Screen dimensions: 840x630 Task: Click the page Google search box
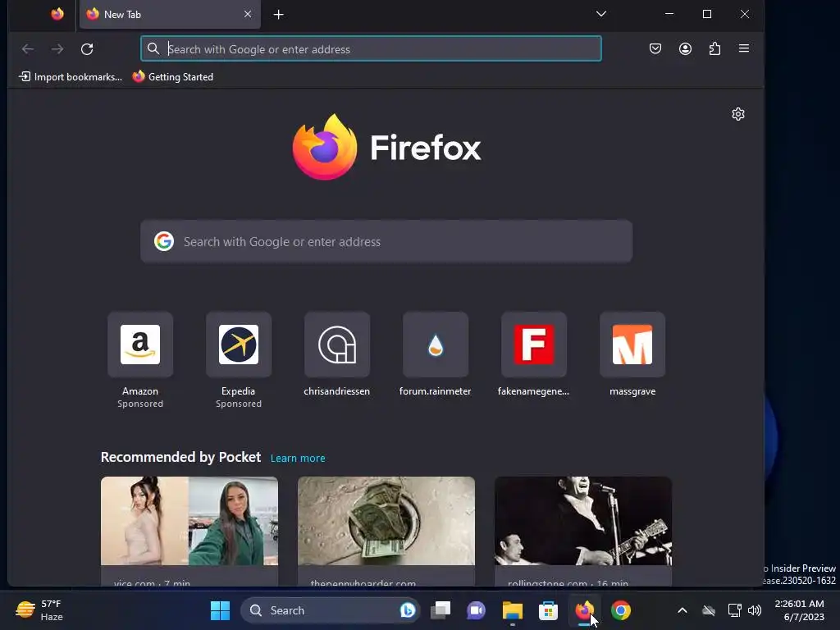(386, 242)
